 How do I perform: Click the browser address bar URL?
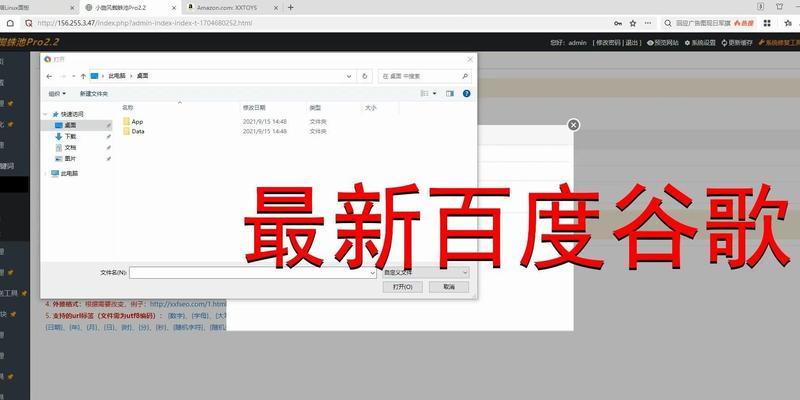click(145, 23)
